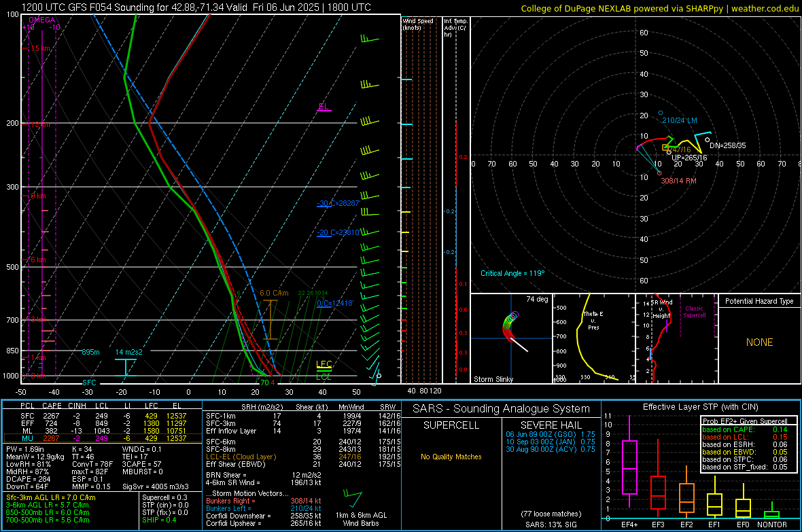Click the 10 Sep 03 00Z (JAN) analogue

(551, 442)
